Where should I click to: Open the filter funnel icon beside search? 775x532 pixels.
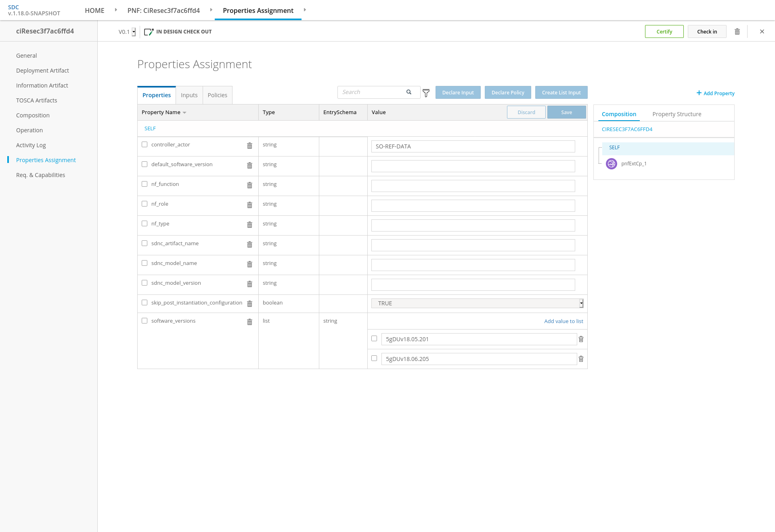pyautogui.click(x=426, y=93)
